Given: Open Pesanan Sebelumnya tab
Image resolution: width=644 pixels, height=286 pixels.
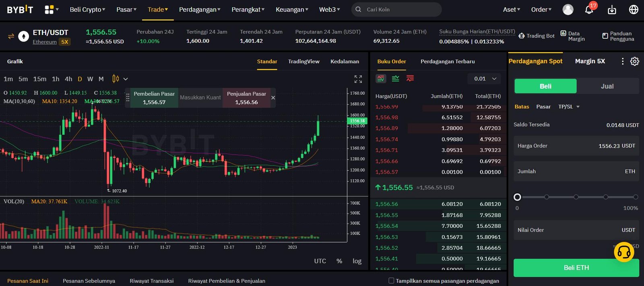Looking at the screenshot, I should click(x=89, y=281).
